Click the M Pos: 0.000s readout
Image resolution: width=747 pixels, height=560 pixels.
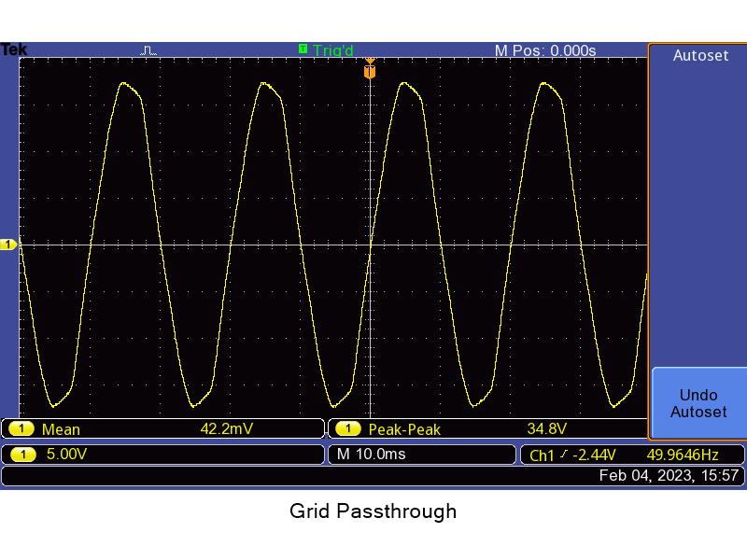click(545, 50)
